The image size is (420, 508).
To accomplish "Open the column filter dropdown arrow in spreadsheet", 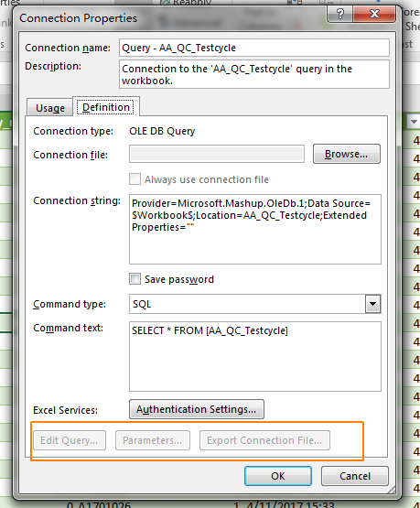I will (x=414, y=122).
